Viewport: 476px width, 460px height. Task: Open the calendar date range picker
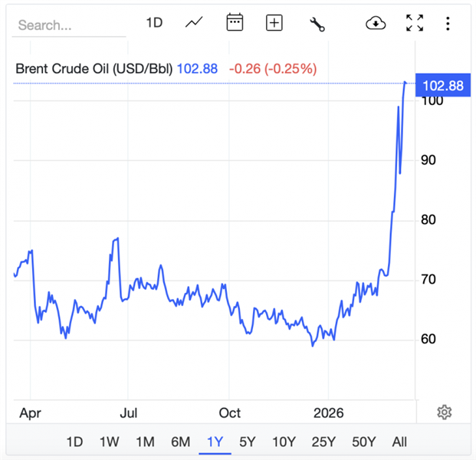tap(235, 23)
